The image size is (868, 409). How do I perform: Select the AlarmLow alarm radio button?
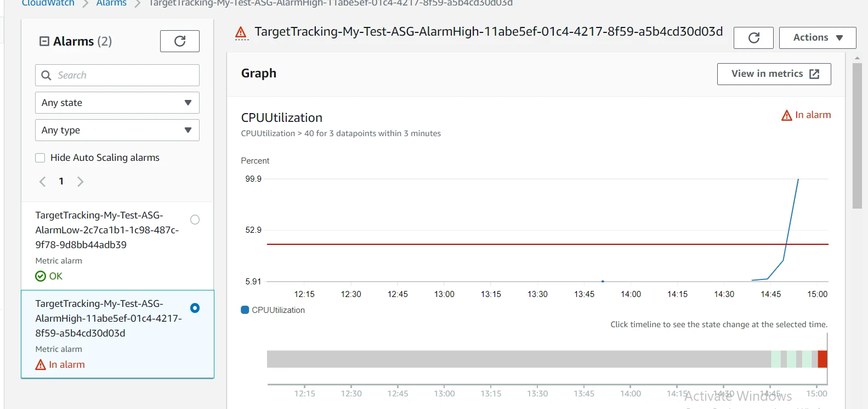click(195, 219)
